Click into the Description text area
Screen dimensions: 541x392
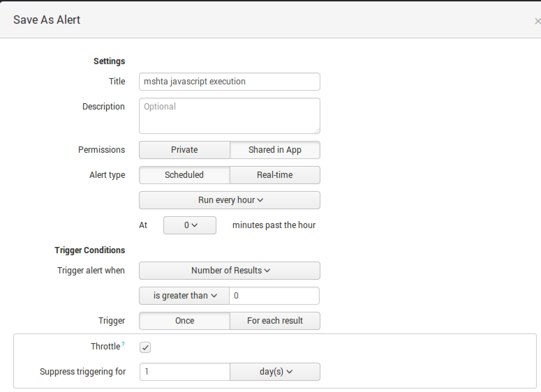tap(230, 116)
